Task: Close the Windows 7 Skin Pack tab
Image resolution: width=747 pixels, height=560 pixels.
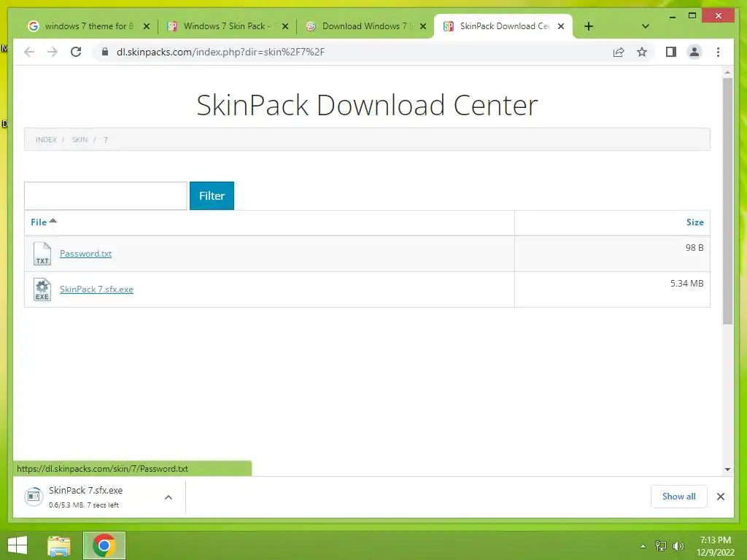Action: click(285, 26)
